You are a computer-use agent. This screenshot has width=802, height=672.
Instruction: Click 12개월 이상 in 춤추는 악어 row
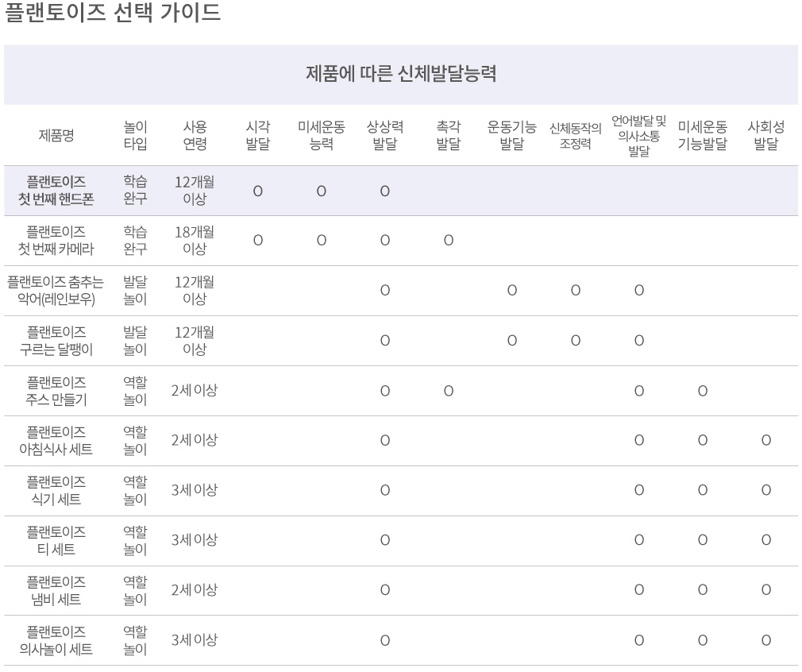pyautogui.click(x=195, y=290)
